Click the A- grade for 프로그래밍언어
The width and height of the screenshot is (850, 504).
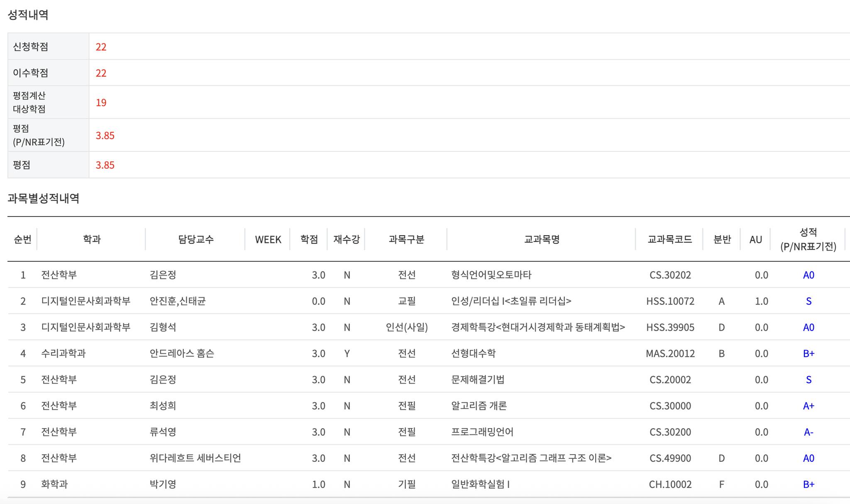tap(808, 432)
